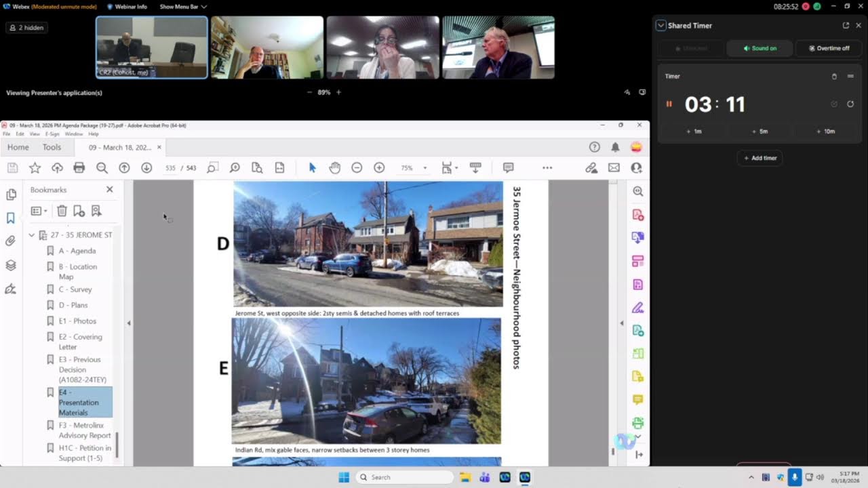Pop out the Shared Timer panel

(846, 25)
